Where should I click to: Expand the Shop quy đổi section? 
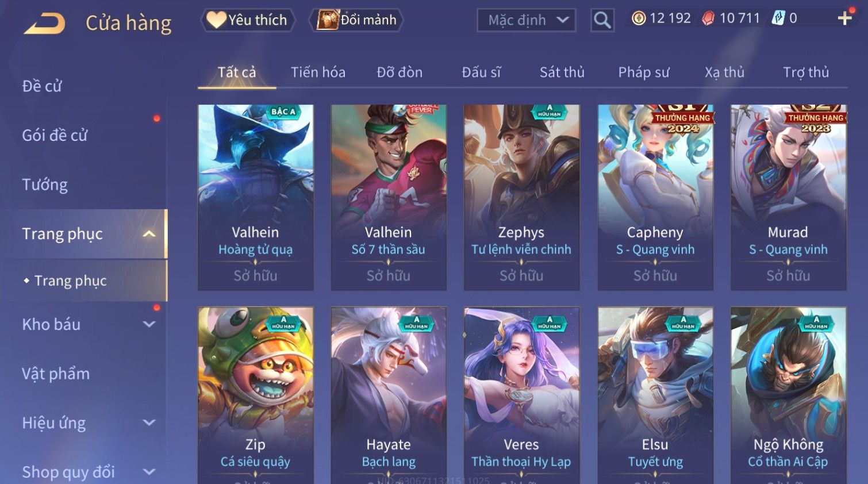149,472
